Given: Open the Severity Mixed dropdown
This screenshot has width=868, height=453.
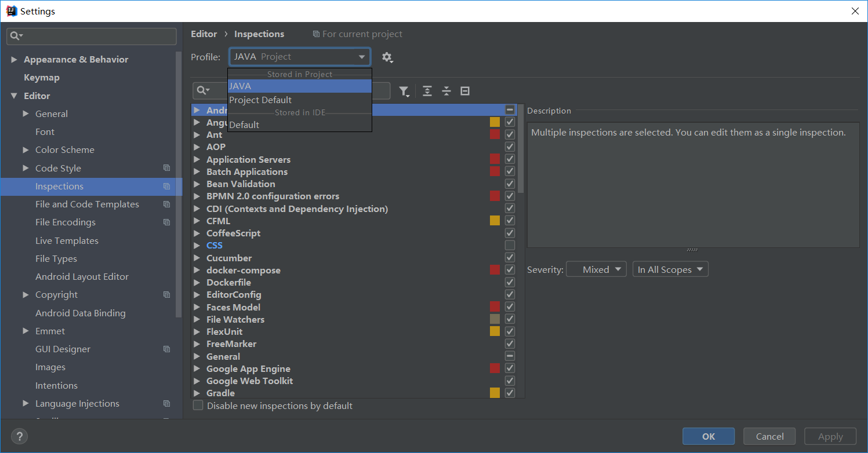Looking at the screenshot, I should point(596,269).
